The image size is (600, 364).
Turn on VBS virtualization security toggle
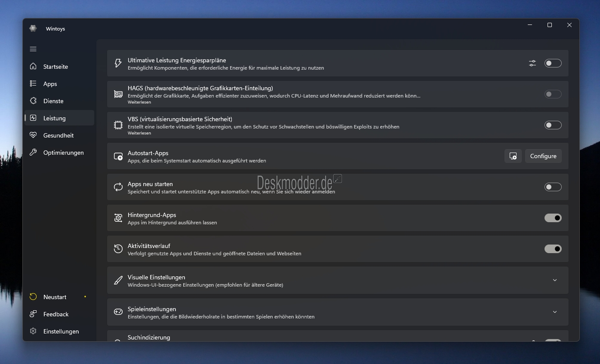tap(553, 125)
